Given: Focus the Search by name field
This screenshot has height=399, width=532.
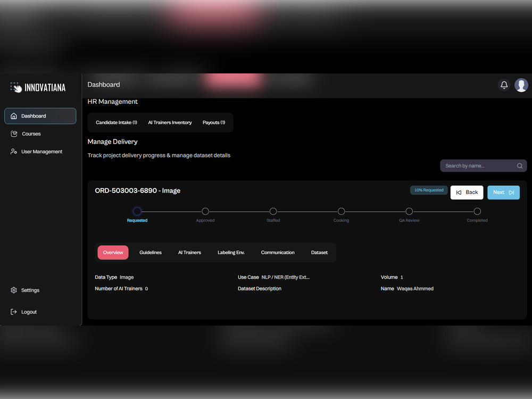Looking at the screenshot, I should click(483, 166).
